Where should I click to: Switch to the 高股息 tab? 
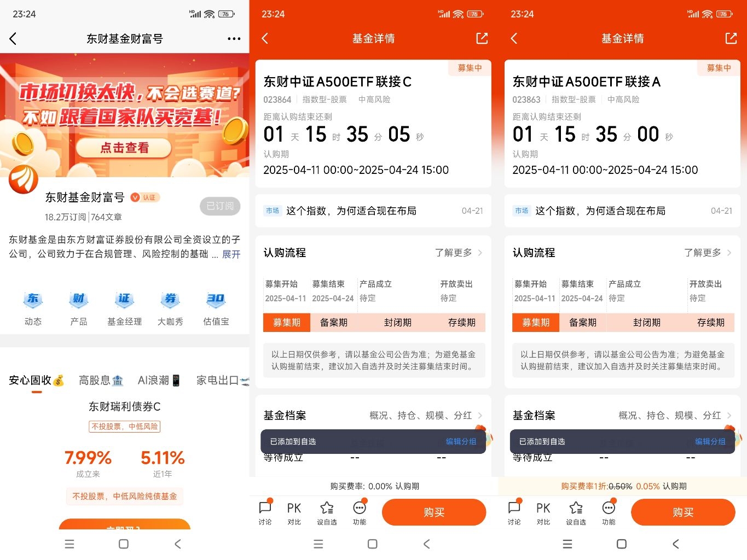[x=101, y=380]
